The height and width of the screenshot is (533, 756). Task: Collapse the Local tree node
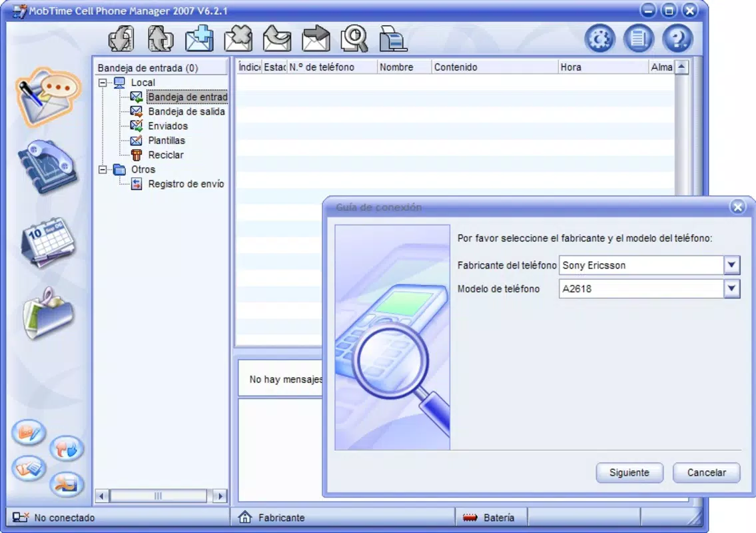tap(103, 83)
